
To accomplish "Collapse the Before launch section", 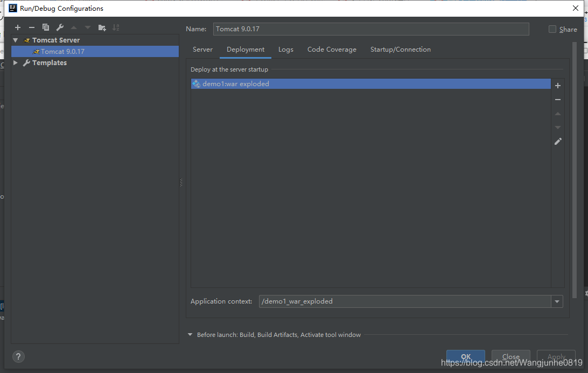I will coord(190,334).
